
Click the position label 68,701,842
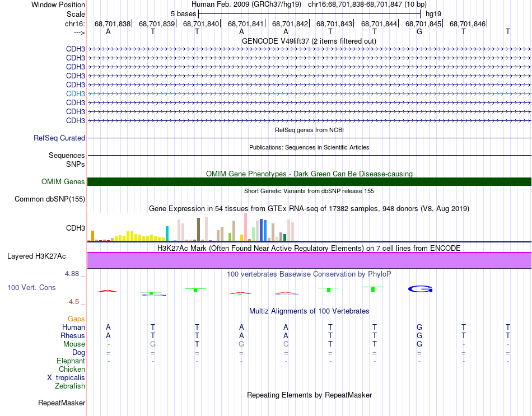[290, 24]
